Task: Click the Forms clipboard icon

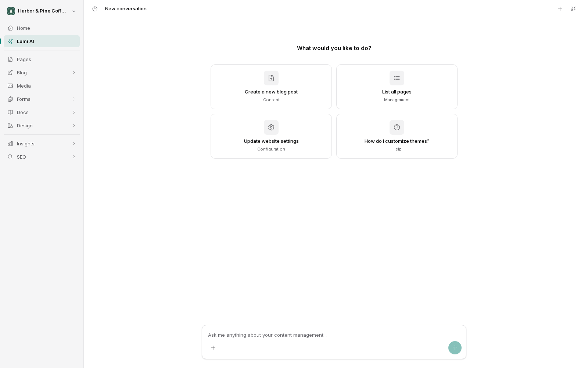Action: pyautogui.click(x=10, y=99)
